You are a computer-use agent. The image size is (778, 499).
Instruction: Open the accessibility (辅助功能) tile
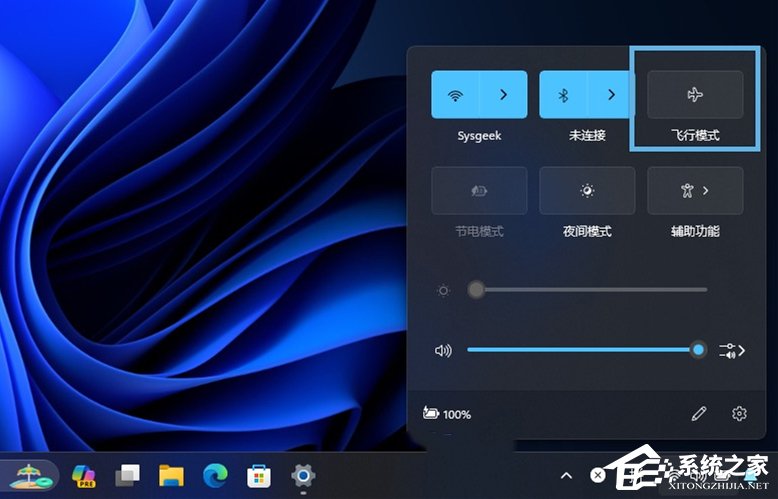[695, 190]
